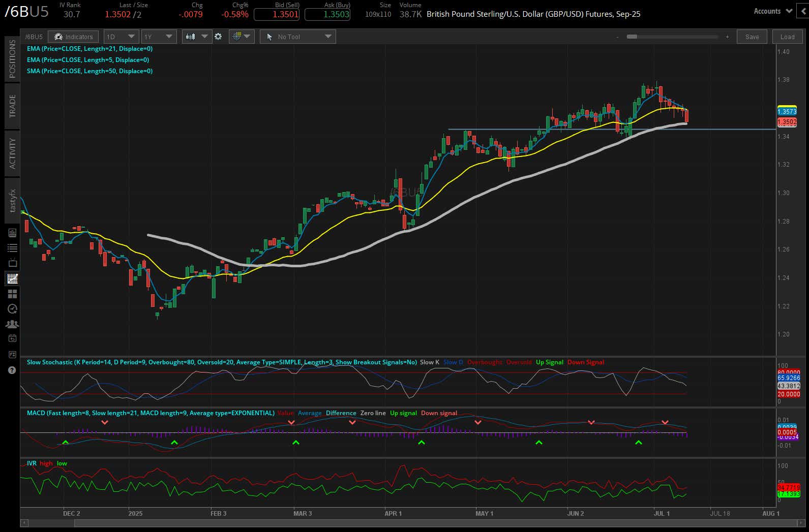Switch to the TRADE side tab
Viewport: 809px width, 532px height.
(13, 106)
